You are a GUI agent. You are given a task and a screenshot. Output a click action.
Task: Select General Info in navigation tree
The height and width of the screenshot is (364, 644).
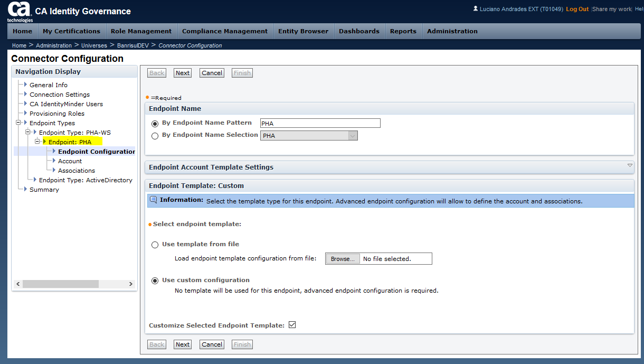click(x=49, y=85)
